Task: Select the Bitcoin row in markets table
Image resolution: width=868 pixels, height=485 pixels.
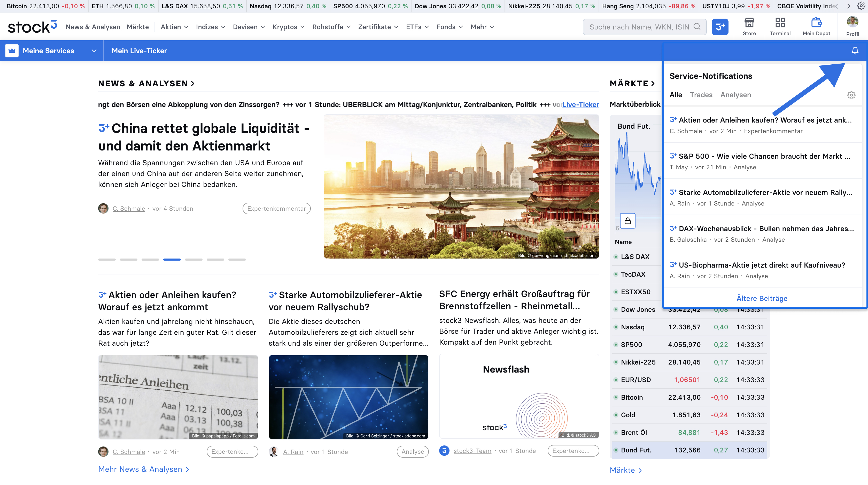Action: [689, 397]
